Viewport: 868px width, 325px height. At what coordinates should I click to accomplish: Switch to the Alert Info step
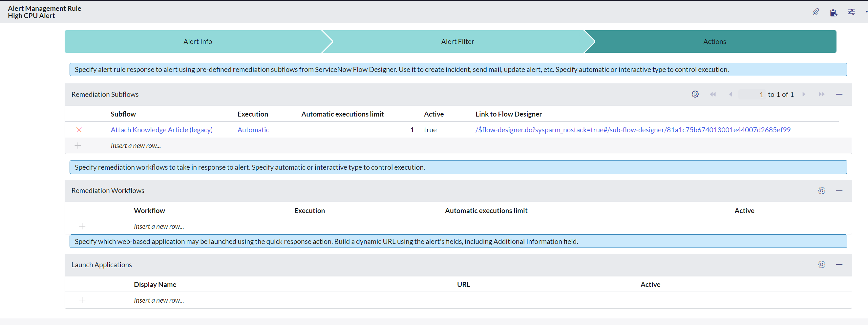point(198,41)
